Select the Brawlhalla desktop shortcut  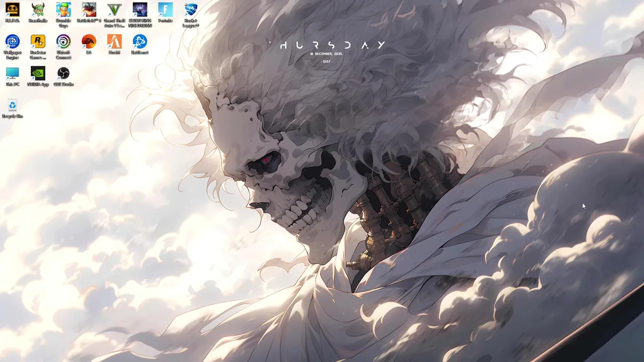[x=38, y=13]
